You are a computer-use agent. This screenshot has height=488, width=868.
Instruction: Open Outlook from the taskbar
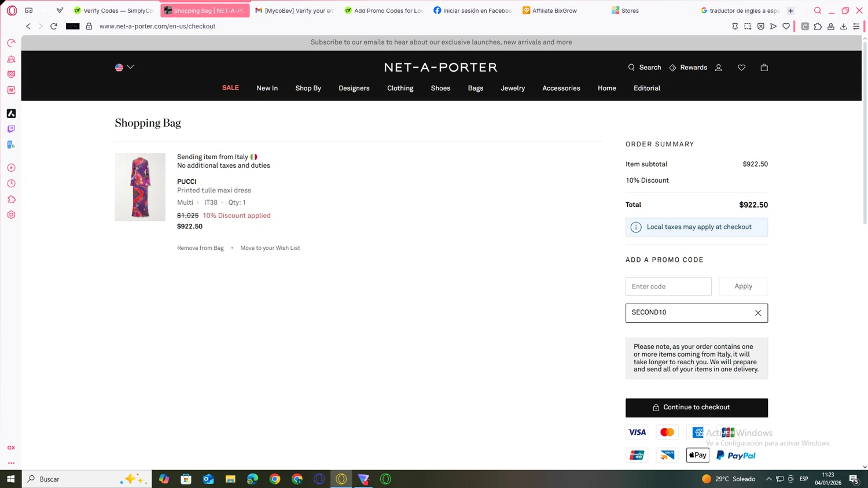208,479
